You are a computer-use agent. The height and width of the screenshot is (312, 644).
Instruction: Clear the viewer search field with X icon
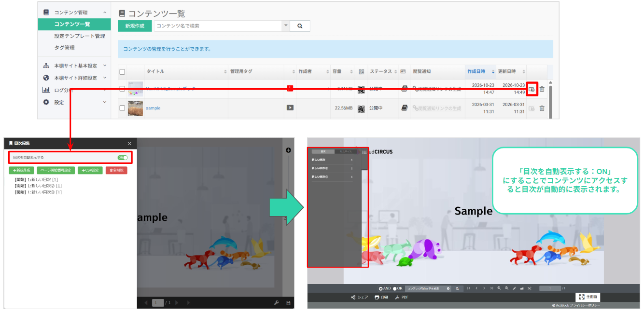448,288
